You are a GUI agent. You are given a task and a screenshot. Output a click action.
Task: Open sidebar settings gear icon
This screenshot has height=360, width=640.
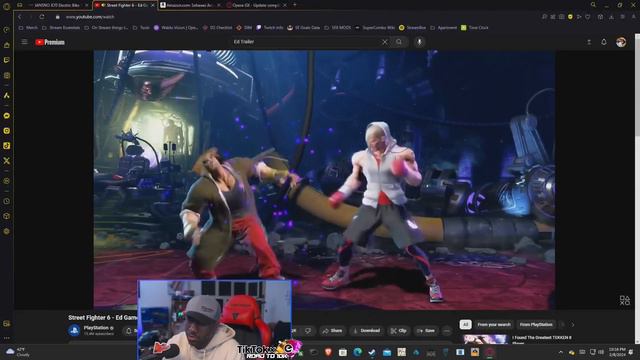tap(7, 231)
